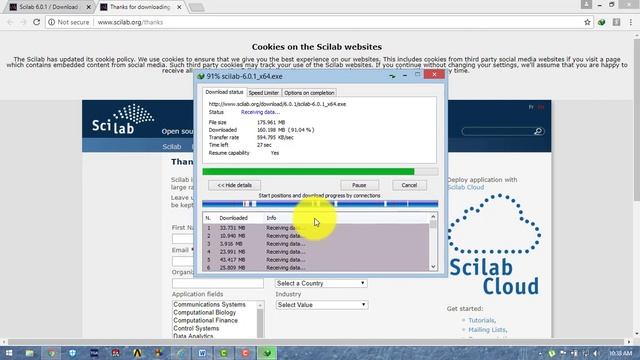Image resolution: width=640 pixels, height=360 pixels.
Task: Click the blue connections progress bar
Action: tap(320, 204)
